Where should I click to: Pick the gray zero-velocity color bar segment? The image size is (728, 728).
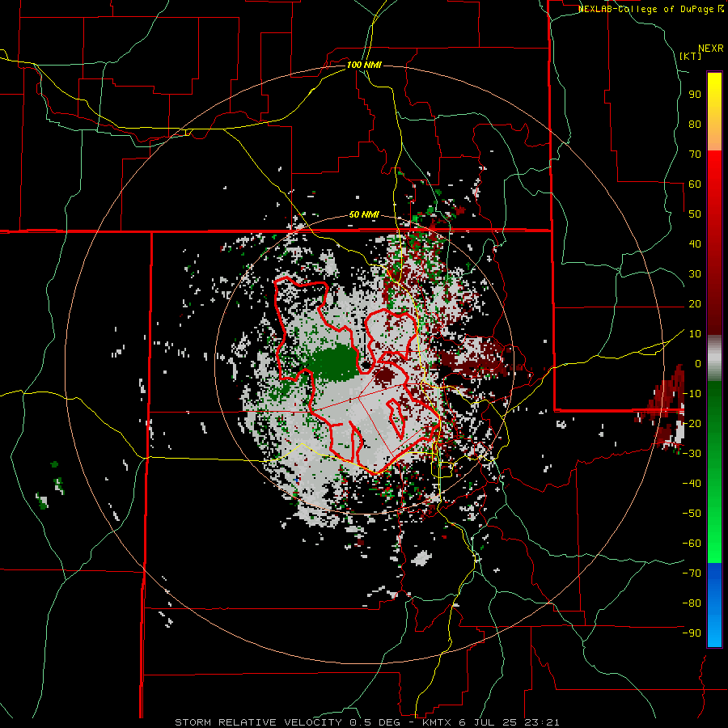click(714, 358)
